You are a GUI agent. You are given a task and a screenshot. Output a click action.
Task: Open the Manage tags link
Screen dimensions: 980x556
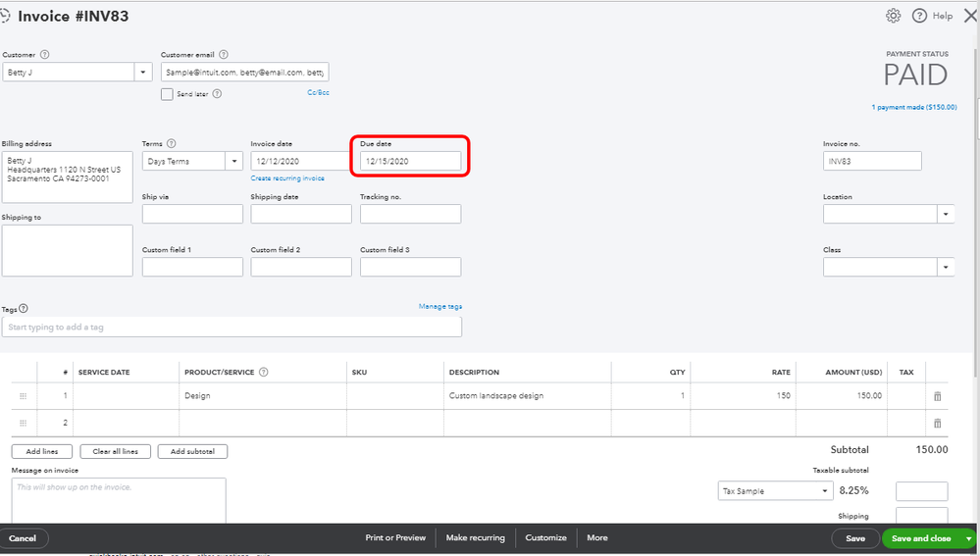(439, 307)
